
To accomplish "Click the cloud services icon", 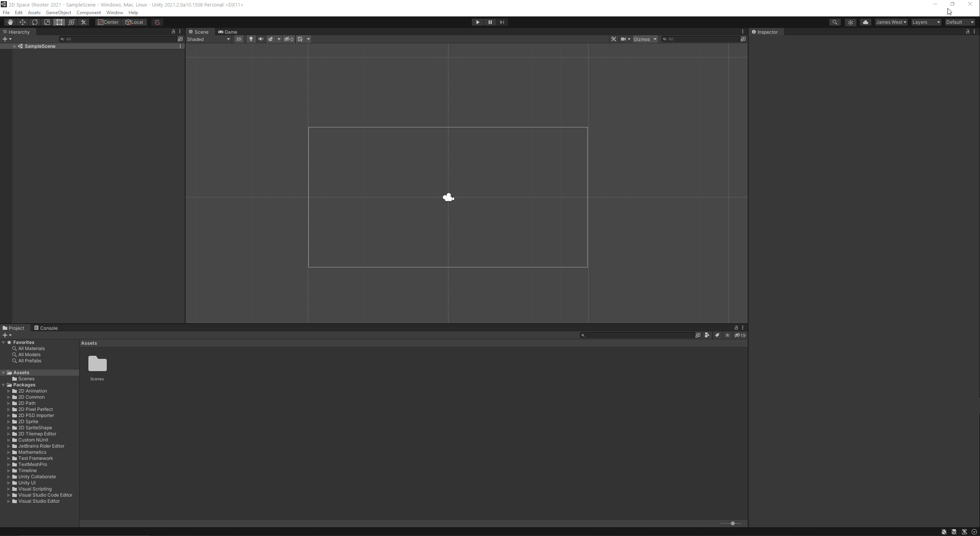I will (865, 22).
